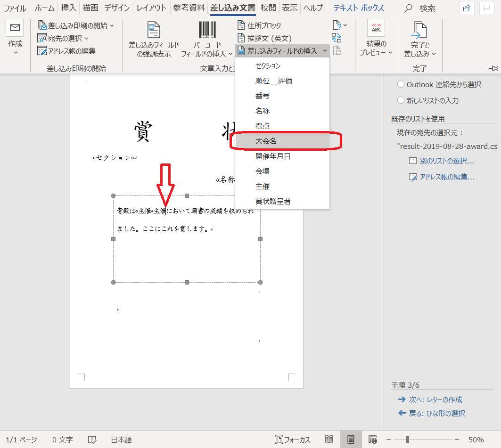Click the zoom slider handle
The width and height of the screenshot is (501, 448).
click(x=407, y=440)
